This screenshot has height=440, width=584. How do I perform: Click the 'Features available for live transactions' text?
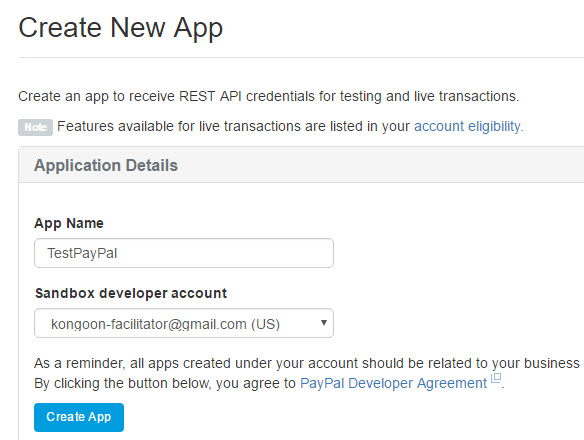pyautogui.click(x=233, y=127)
